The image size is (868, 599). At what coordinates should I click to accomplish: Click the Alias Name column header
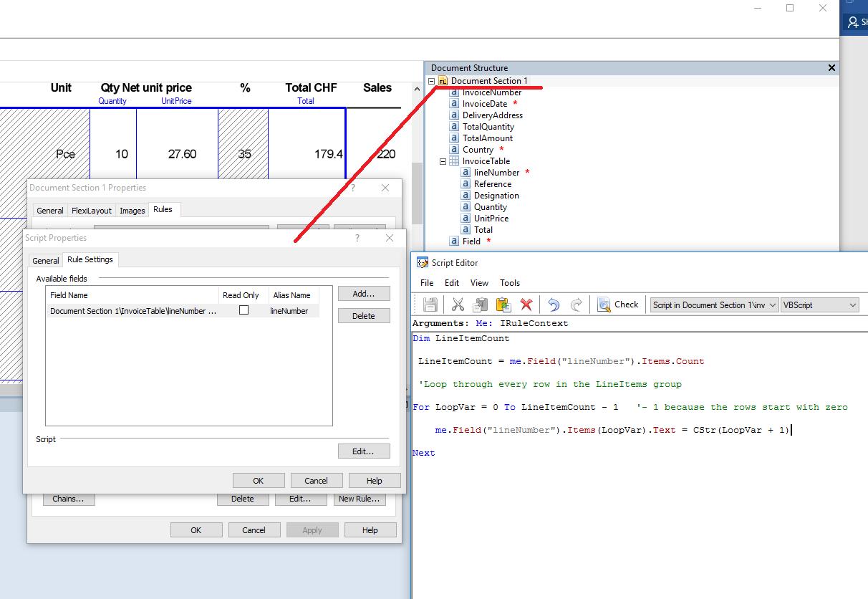pyautogui.click(x=292, y=295)
